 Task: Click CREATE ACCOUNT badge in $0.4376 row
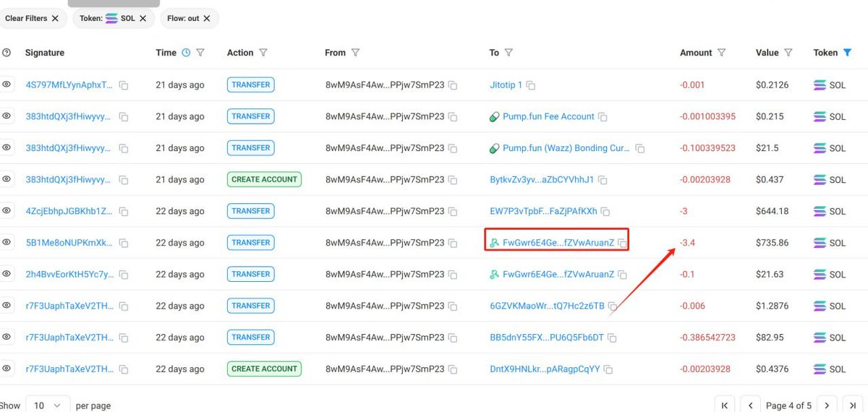point(264,369)
